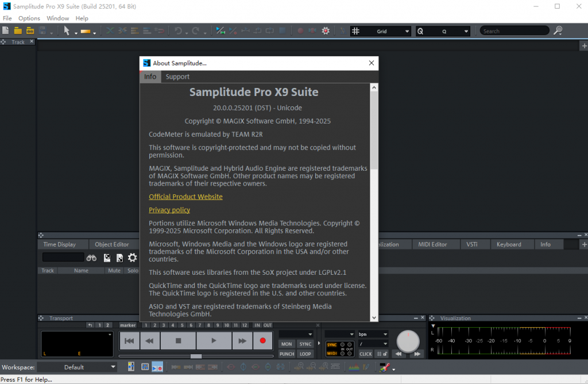Toggle the SYNC button in transport
588x384 pixels.
[x=305, y=344]
